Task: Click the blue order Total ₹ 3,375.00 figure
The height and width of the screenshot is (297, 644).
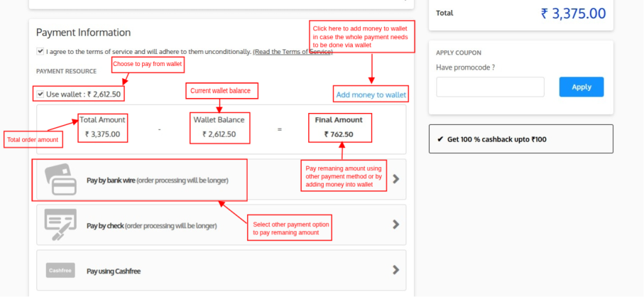Action: [573, 13]
